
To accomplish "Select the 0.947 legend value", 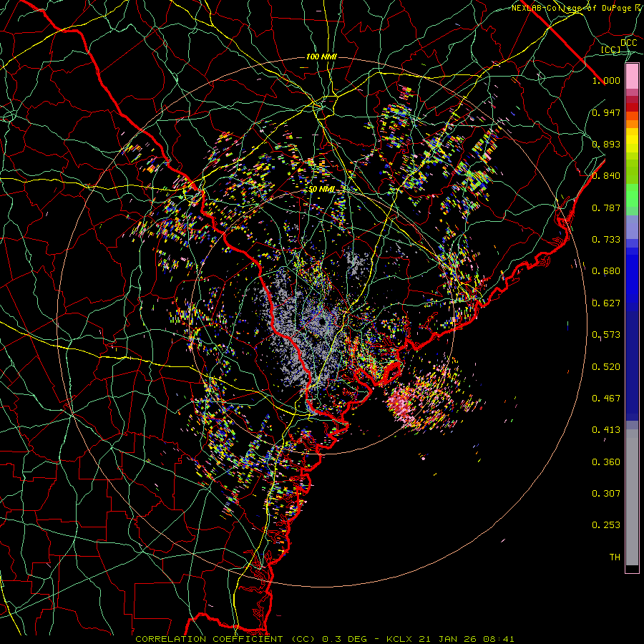I will coord(606,112).
